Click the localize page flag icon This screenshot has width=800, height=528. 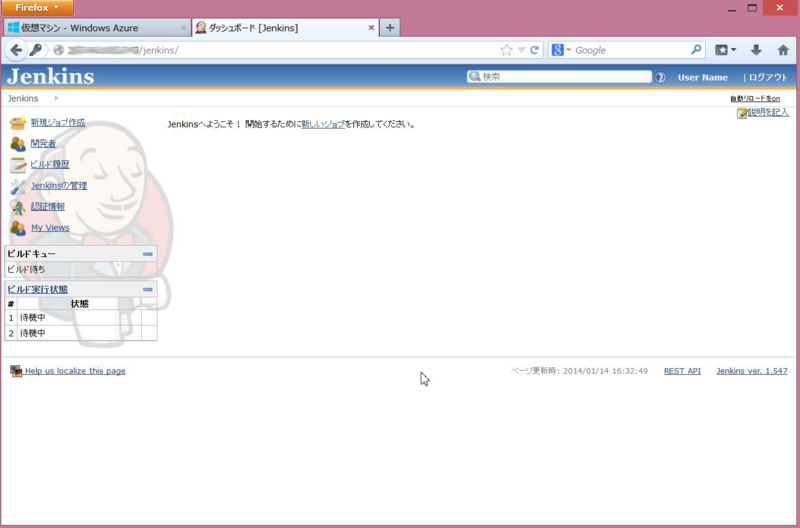16,371
